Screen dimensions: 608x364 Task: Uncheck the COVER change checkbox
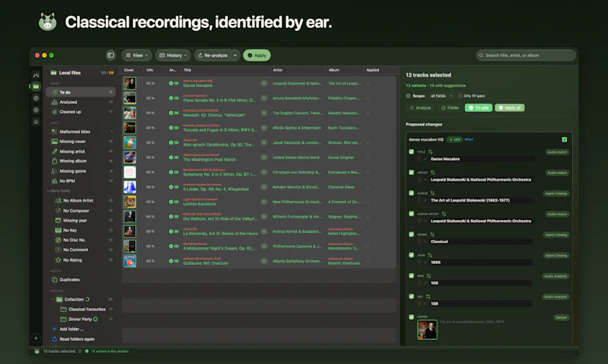pyautogui.click(x=411, y=317)
